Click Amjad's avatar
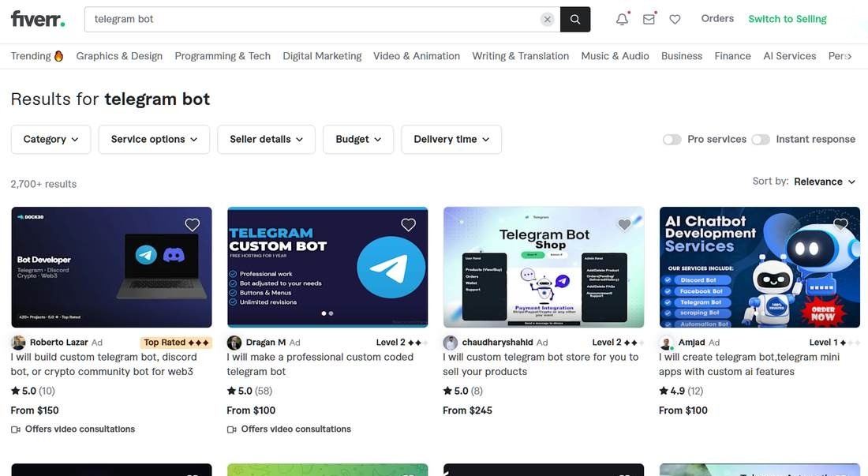Screen dimensions: 868x476 pyautogui.click(x=666, y=343)
